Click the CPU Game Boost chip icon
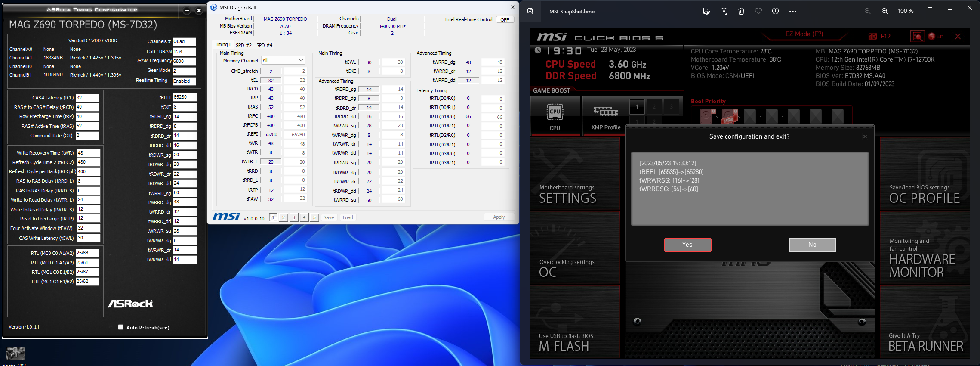This screenshot has width=980, height=366. [x=555, y=112]
